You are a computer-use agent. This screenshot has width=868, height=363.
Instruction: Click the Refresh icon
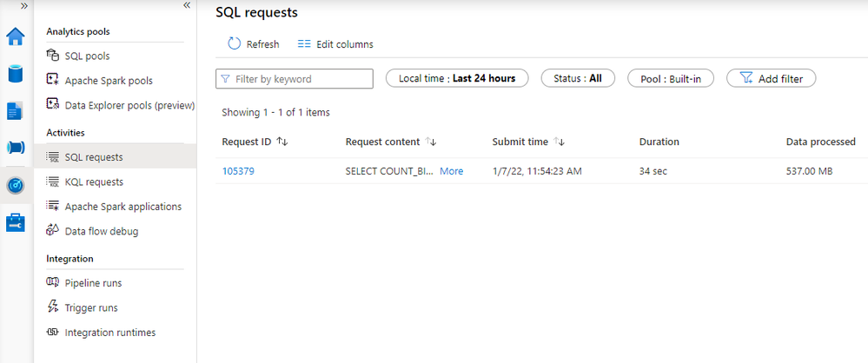(235, 44)
